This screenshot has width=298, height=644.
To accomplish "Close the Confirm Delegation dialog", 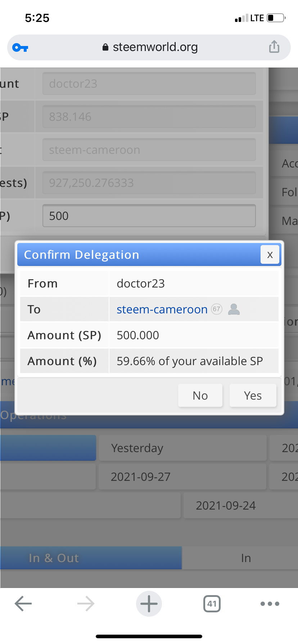I will pos(270,254).
